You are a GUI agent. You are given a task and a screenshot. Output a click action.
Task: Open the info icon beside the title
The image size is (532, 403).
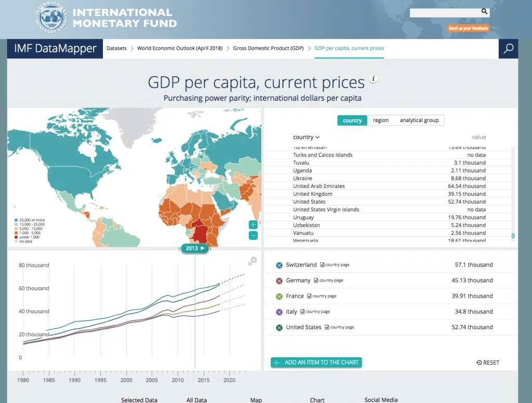(373, 79)
